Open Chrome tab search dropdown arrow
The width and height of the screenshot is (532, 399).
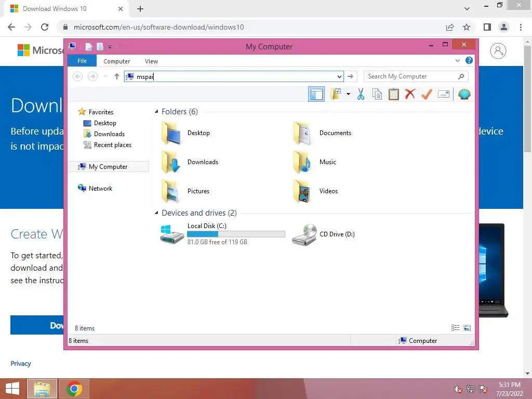[x=467, y=9]
